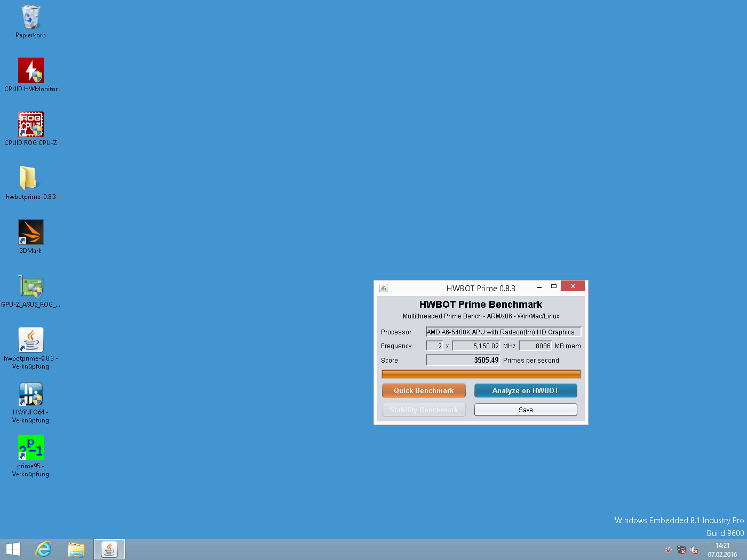This screenshot has width=747, height=560.
Task: Open the network status tray icon
Action: click(681, 550)
